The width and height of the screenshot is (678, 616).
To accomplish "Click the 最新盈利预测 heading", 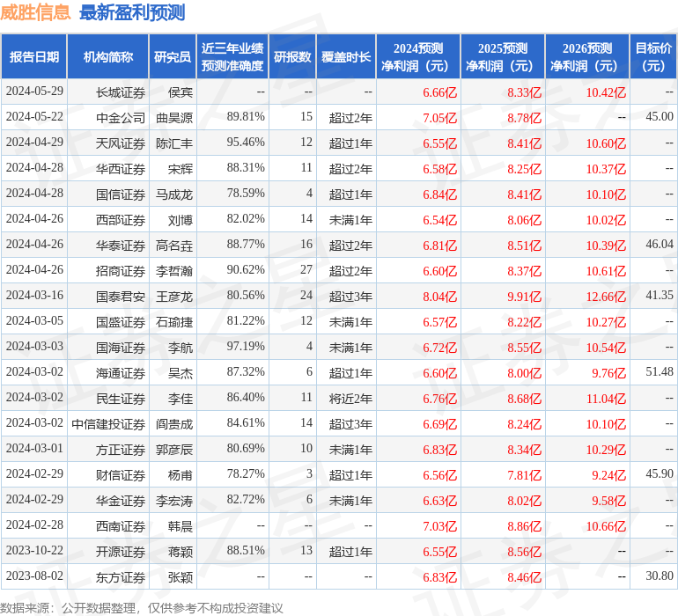I will [x=132, y=12].
